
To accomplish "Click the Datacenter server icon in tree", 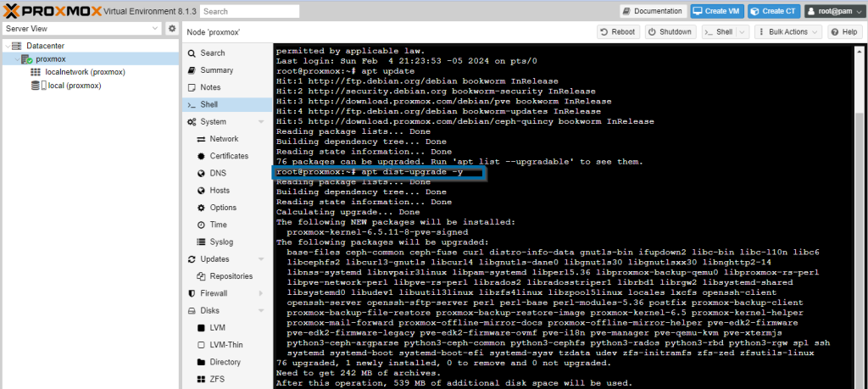I will (17, 46).
